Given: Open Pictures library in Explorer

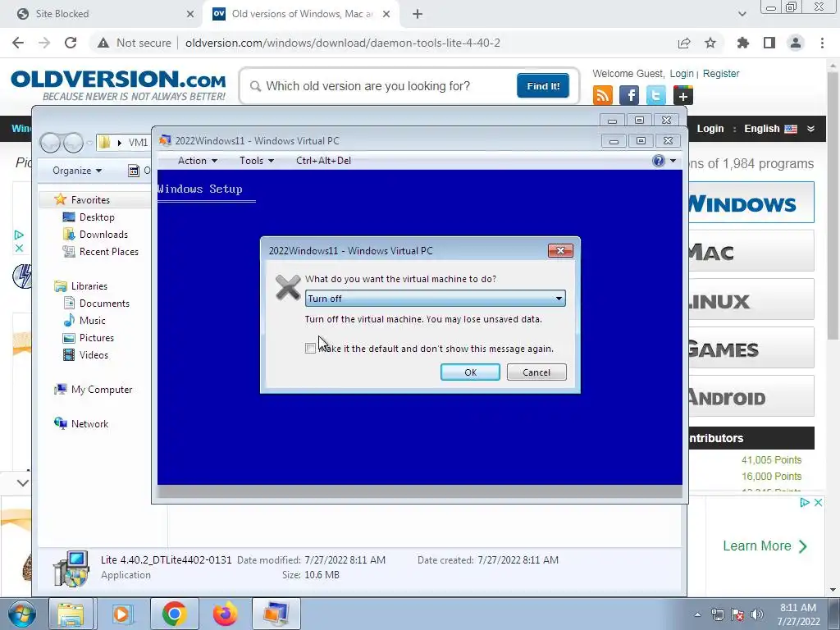Looking at the screenshot, I should pyautogui.click(x=97, y=337).
